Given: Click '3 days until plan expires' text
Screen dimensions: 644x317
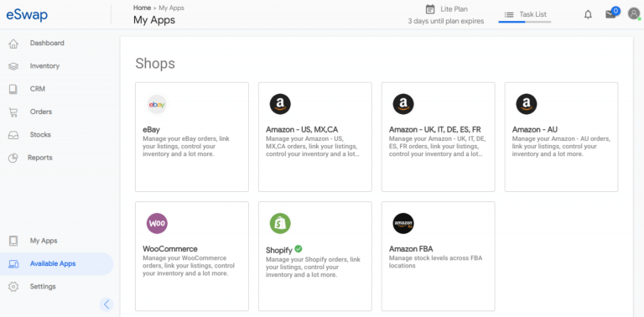Looking at the screenshot, I should tap(445, 21).
